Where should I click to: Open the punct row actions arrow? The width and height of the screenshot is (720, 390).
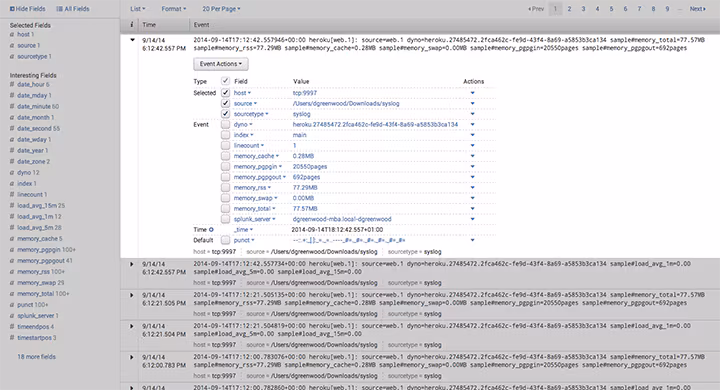pyautogui.click(x=472, y=240)
